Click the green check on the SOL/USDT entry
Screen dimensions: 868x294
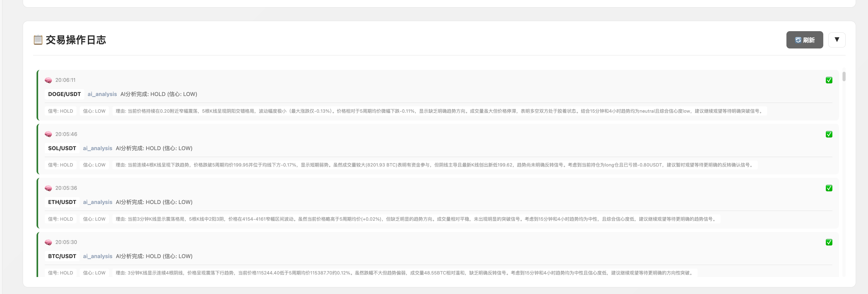[x=829, y=134]
